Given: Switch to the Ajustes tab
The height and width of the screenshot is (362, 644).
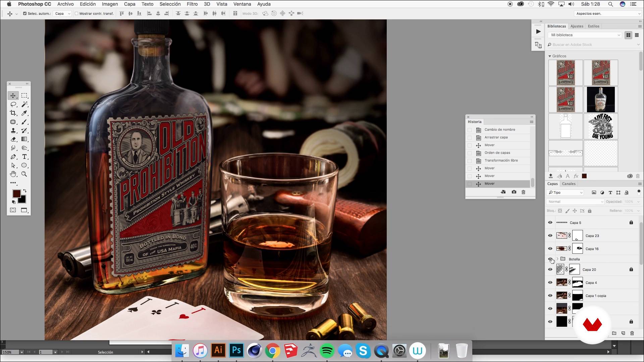Looking at the screenshot, I should [577, 26].
